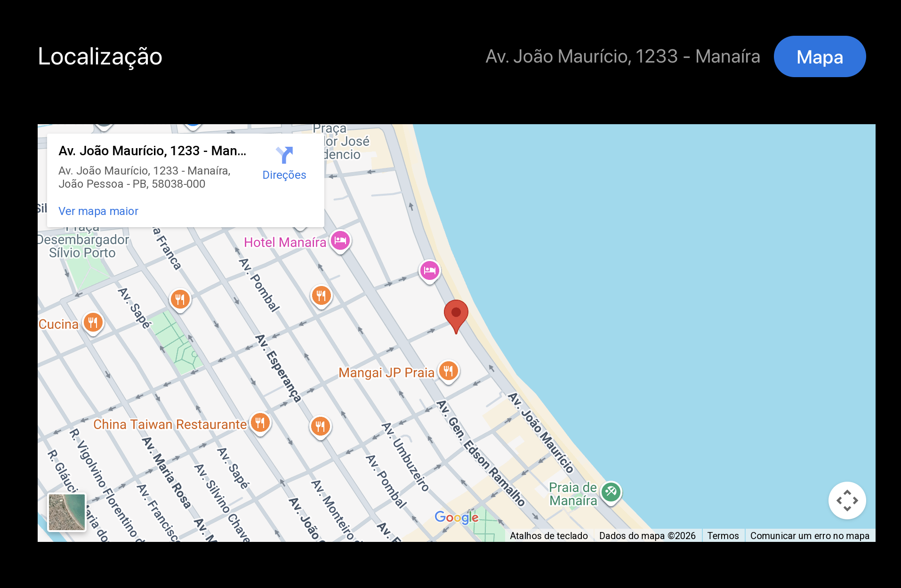Click the Google logo on the map

[456, 517]
